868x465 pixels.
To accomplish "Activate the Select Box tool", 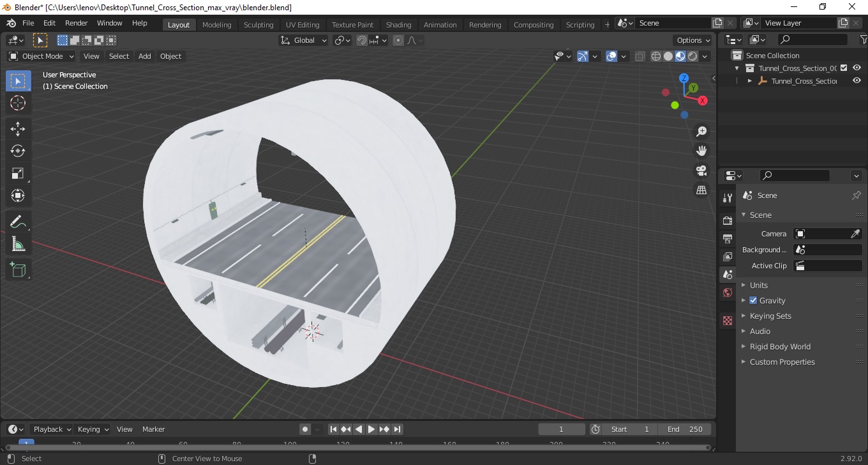I will [x=18, y=81].
